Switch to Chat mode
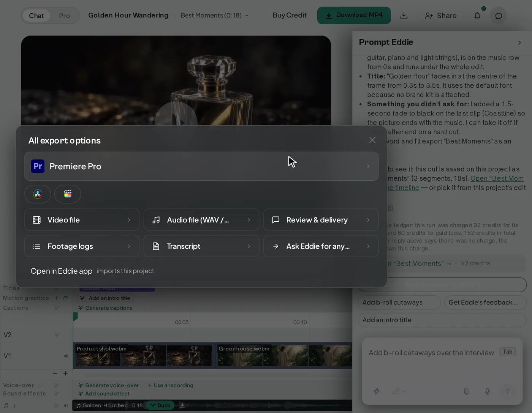532x413 pixels. coord(36,16)
